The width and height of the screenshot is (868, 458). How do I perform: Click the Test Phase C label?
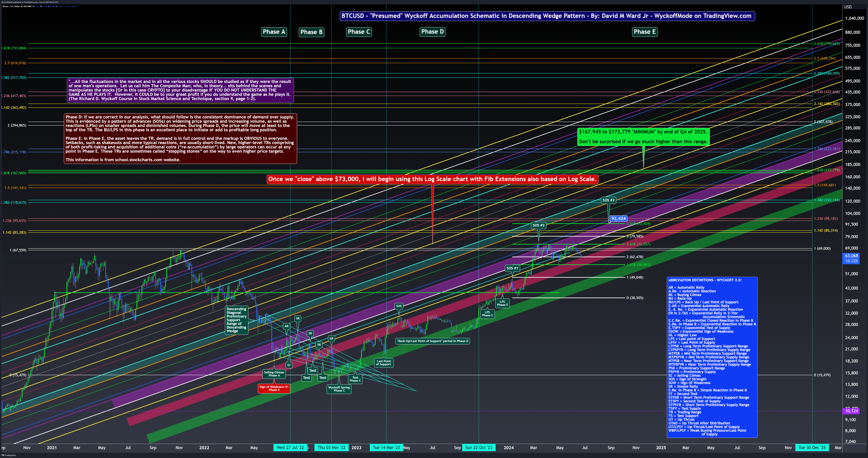[x=355, y=379]
